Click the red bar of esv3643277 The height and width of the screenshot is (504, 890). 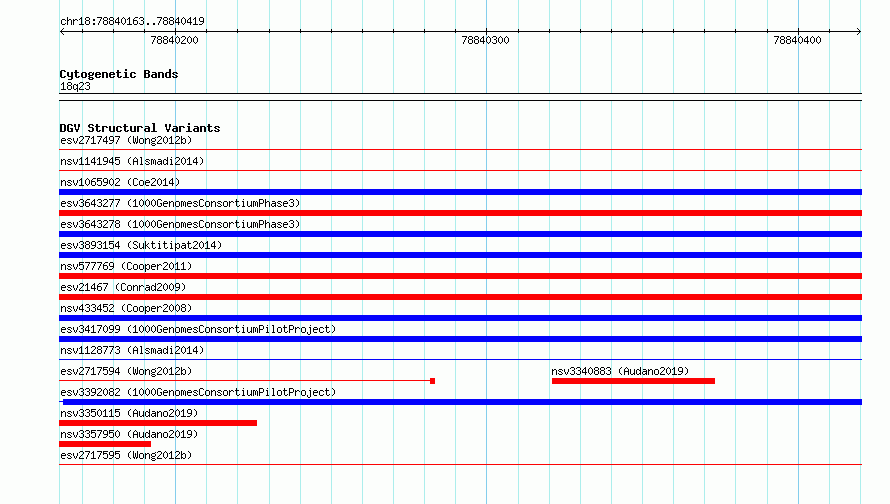[460, 213]
